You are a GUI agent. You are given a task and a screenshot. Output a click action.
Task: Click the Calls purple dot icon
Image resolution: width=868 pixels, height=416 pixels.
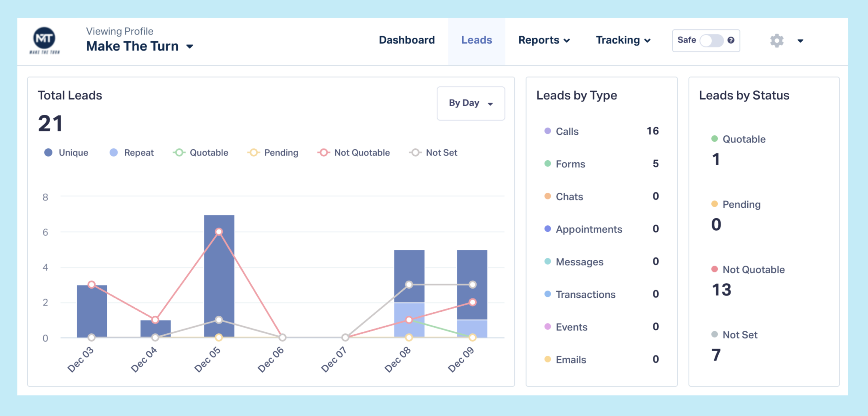[548, 131]
